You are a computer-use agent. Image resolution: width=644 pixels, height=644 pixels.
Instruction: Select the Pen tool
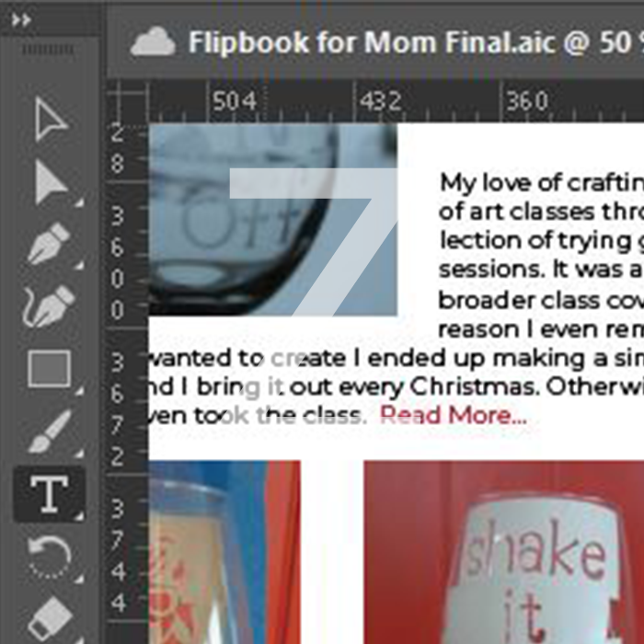[50, 244]
